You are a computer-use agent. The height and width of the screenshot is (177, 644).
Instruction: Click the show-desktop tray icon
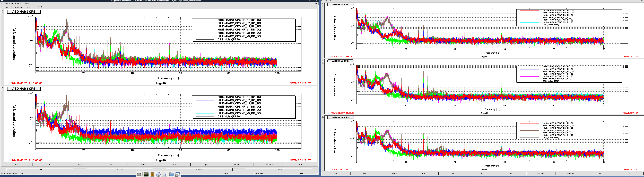click(x=139, y=174)
